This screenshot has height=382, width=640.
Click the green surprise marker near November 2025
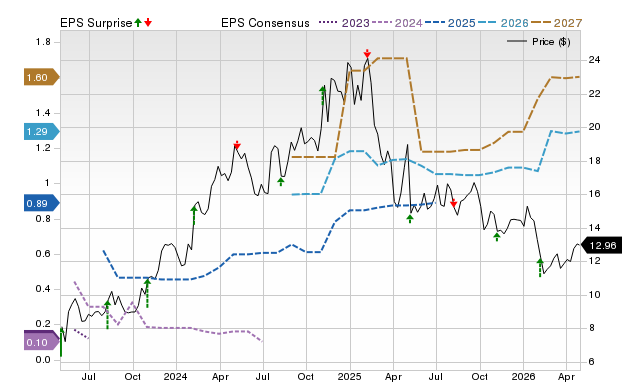497,237
